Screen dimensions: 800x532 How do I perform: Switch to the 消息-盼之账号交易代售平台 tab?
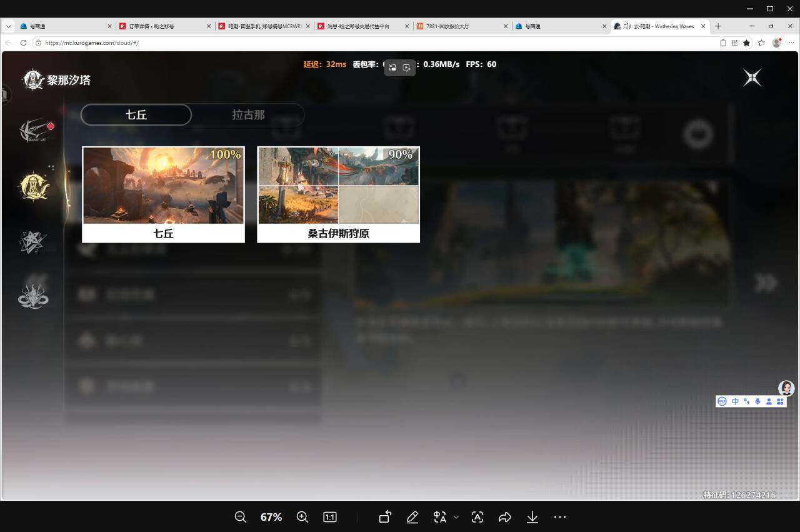tap(363, 26)
